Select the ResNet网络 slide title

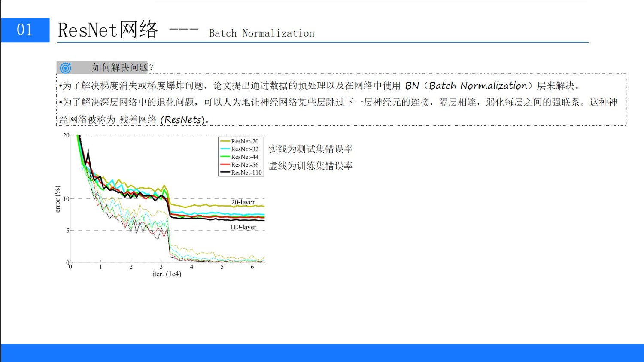(108, 30)
